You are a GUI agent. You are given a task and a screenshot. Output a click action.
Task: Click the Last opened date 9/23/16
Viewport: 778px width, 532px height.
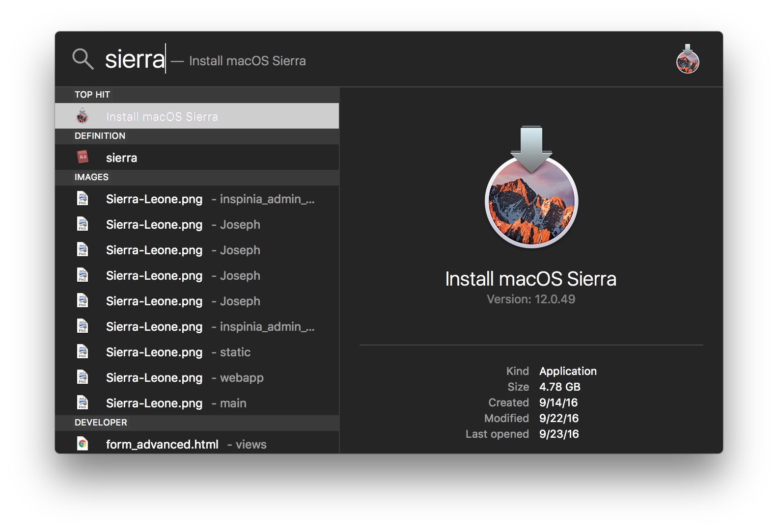[559, 434]
